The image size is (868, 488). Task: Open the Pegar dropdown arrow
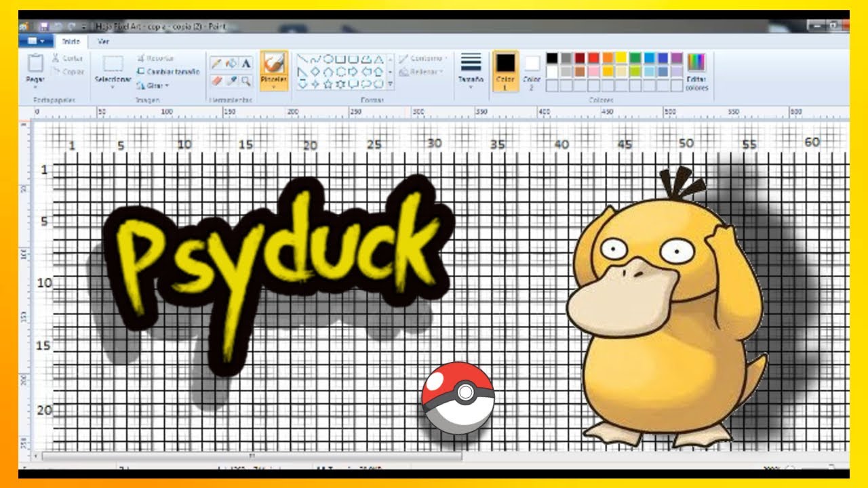pos(35,86)
